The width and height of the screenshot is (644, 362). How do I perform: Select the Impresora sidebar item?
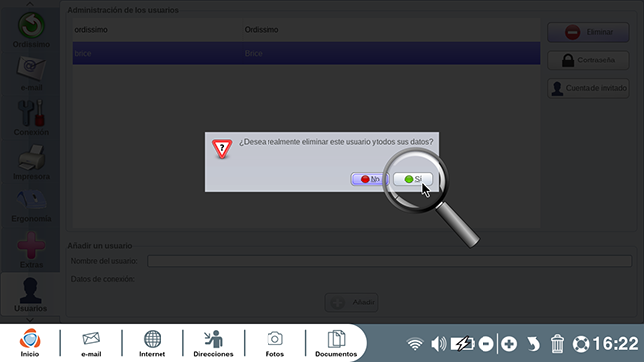tap(31, 162)
